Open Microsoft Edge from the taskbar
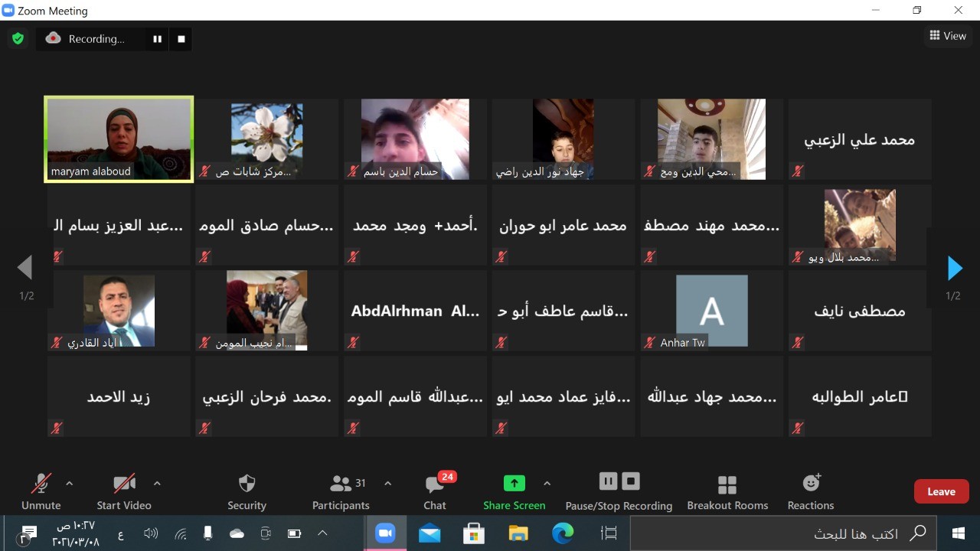980x551 pixels. click(563, 533)
